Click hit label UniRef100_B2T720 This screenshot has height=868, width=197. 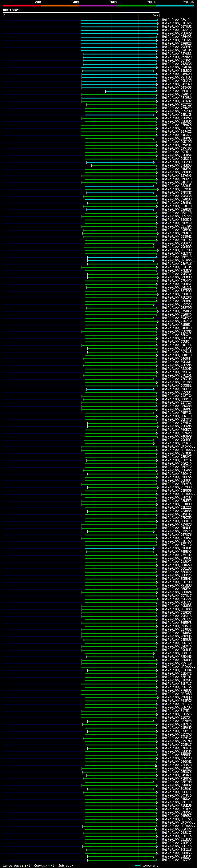(x=177, y=403)
